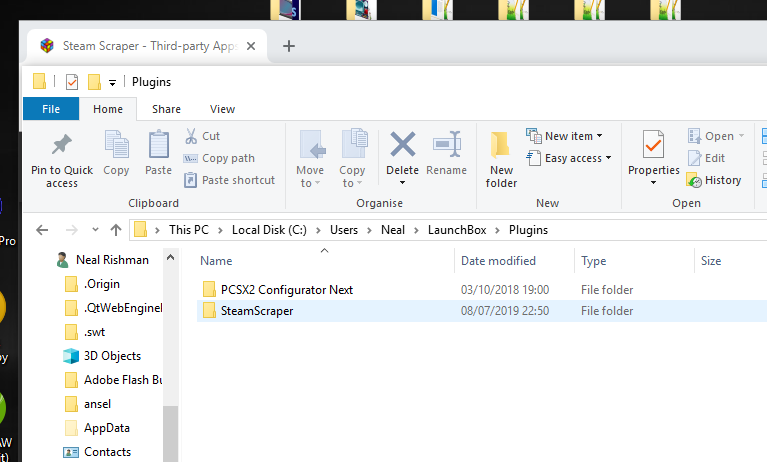
Task: Expand the Properties dropdown arrow
Action: (x=654, y=183)
